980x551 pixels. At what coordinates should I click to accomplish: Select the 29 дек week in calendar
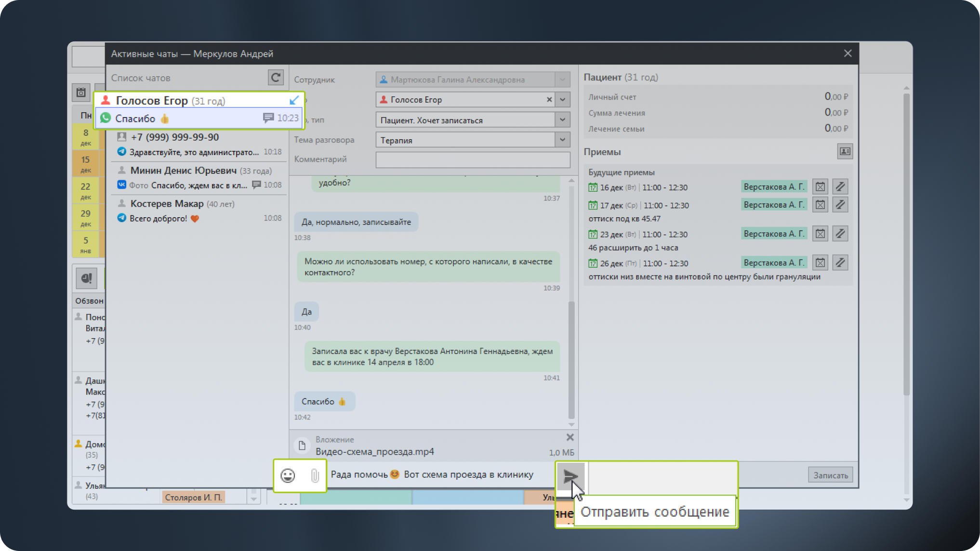click(85, 218)
